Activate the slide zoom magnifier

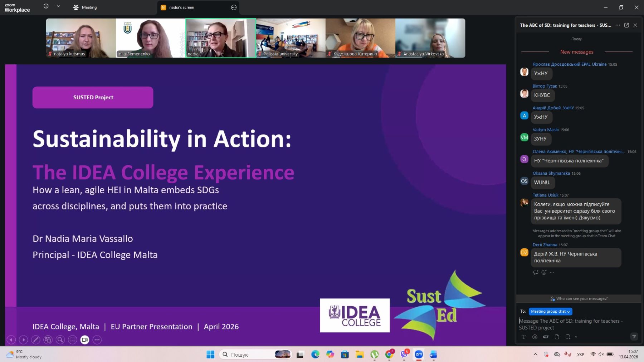pos(60,340)
